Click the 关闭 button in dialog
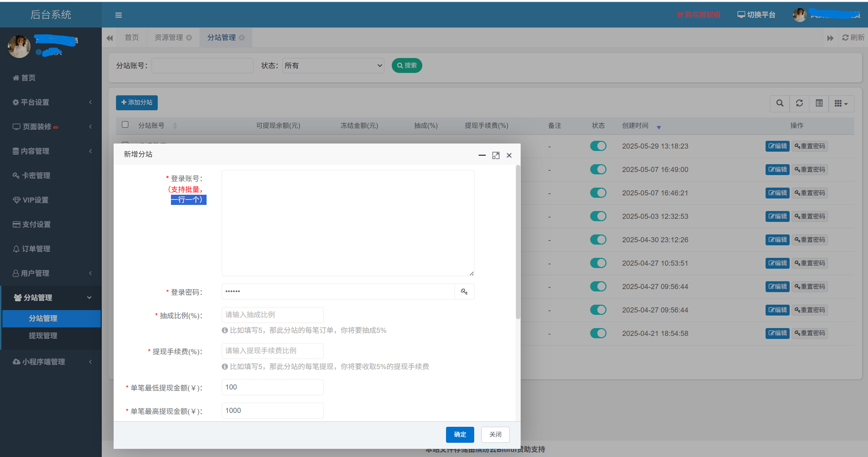868x457 pixels. pyautogui.click(x=495, y=434)
